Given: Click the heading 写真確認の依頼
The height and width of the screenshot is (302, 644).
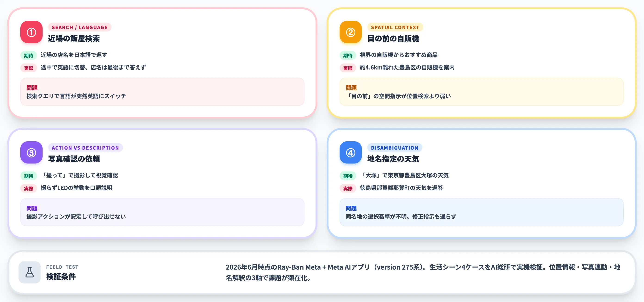Looking at the screenshot, I should point(74,159).
